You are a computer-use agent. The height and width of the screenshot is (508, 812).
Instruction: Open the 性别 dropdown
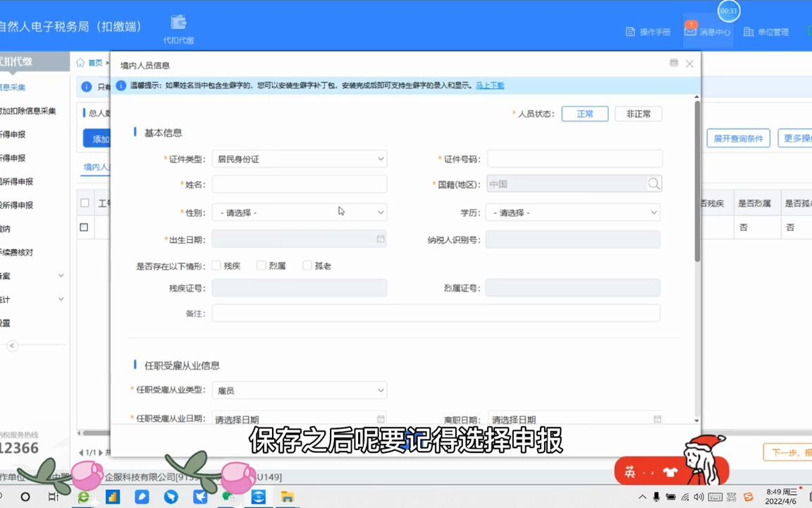299,212
